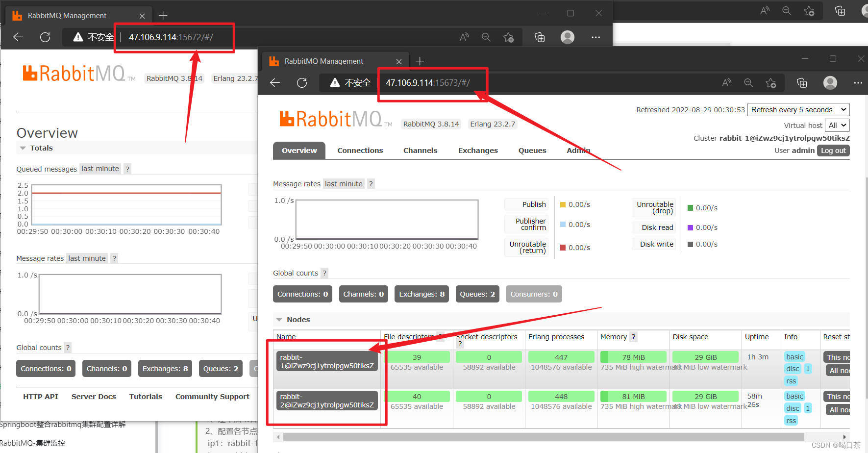Click Disk read purple legend swatch
Viewport: 868px width, 453px height.
click(x=690, y=227)
